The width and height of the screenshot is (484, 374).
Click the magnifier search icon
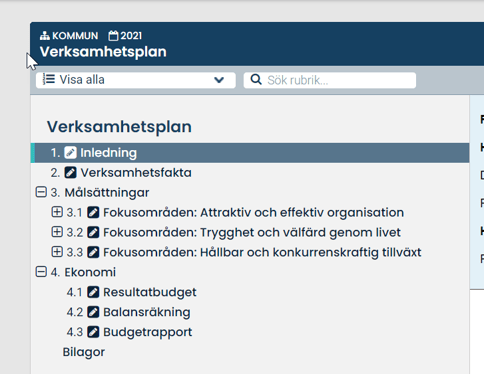pos(256,80)
